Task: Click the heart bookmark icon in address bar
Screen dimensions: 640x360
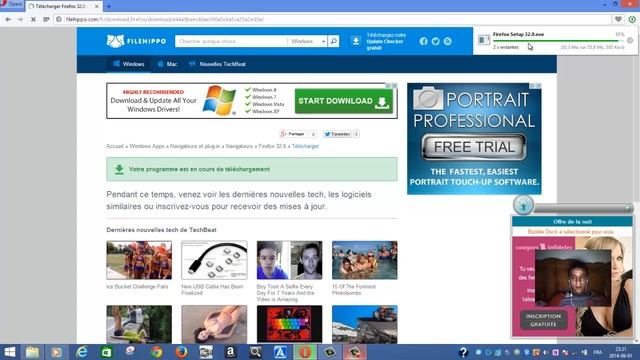Action: [618, 19]
